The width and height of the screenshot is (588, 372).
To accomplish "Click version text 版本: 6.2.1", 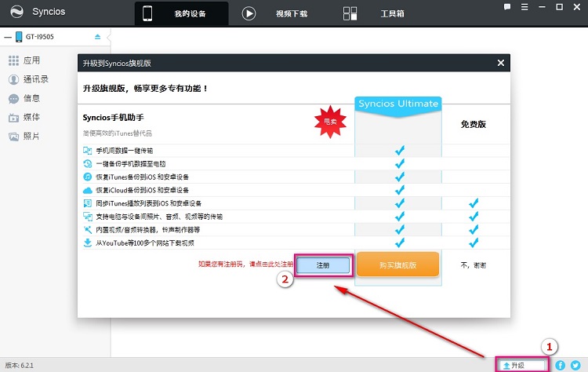I will (19, 365).
